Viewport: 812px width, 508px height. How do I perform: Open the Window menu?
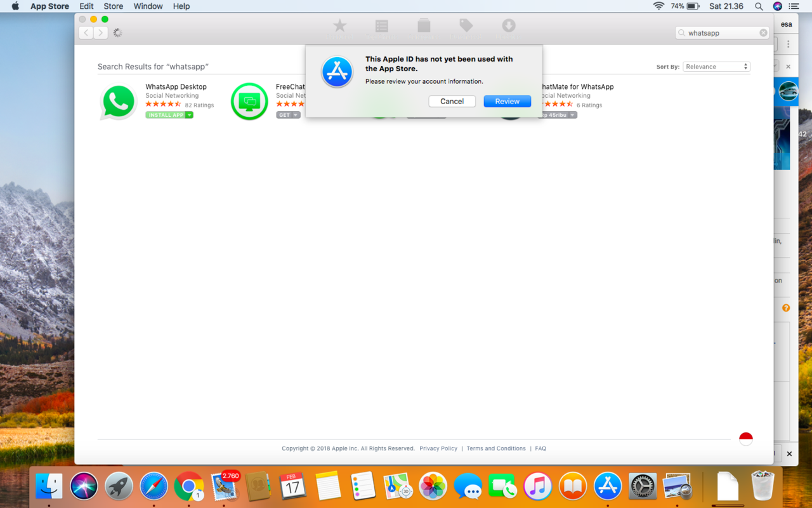(148, 6)
